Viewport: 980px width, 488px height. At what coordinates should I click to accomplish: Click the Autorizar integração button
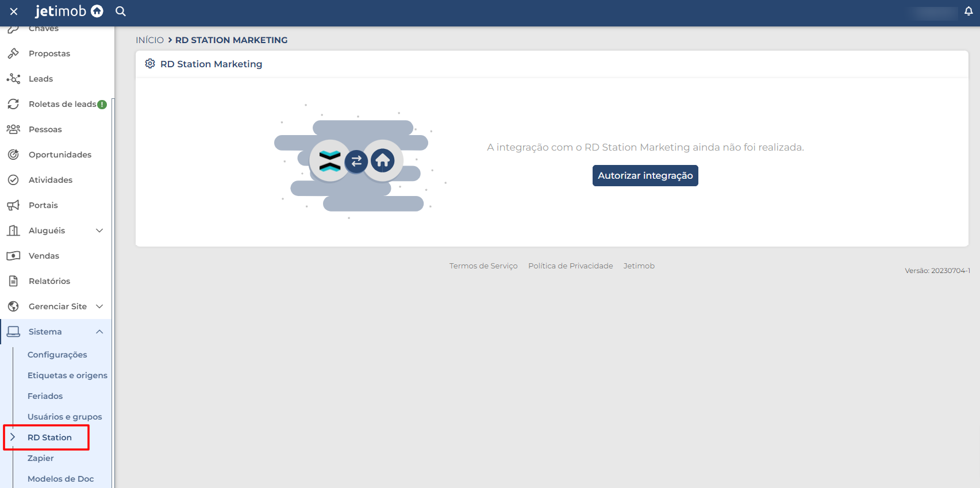pos(645,176)
